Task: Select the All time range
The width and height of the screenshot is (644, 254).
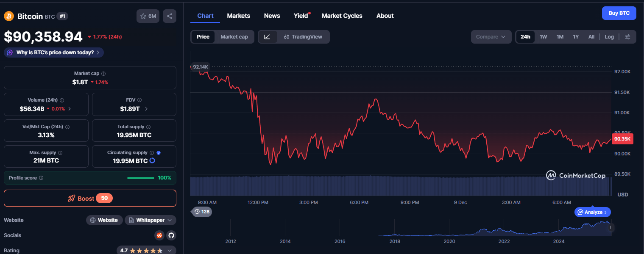Action: 591,37
